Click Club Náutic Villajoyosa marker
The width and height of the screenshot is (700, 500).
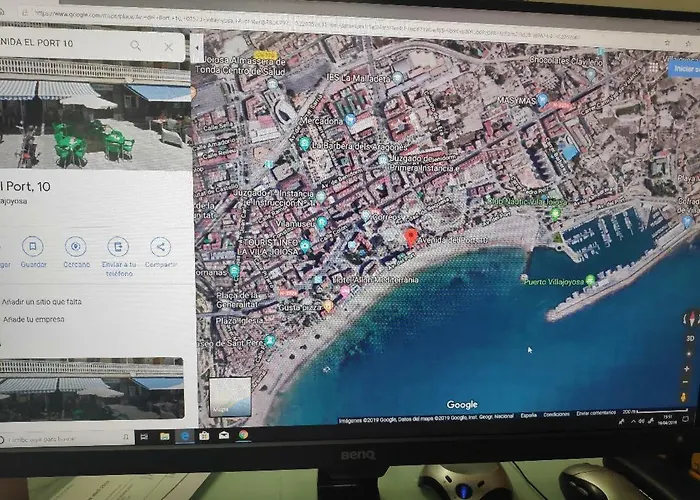[x=555, y=214]
